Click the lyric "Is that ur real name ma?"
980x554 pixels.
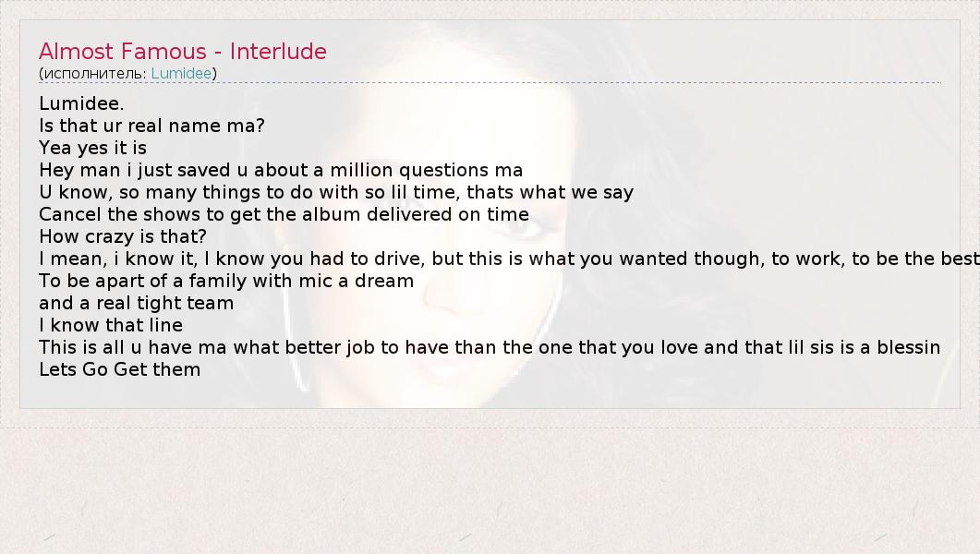tap(151, 126)
